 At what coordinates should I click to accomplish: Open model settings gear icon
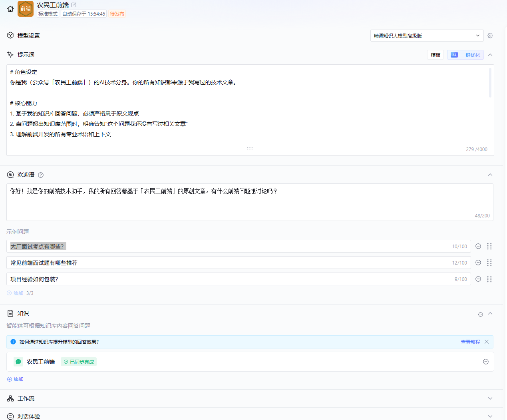pos(490,36)
